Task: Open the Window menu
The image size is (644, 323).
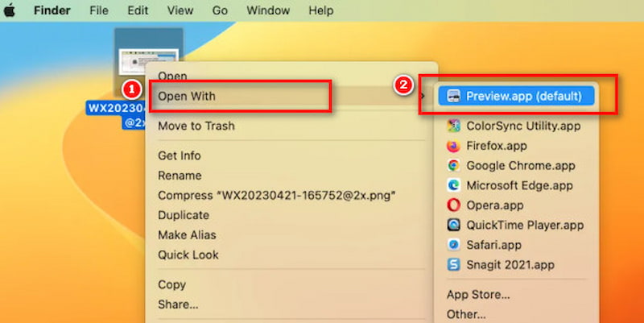Action: click(x=268, y=10)
